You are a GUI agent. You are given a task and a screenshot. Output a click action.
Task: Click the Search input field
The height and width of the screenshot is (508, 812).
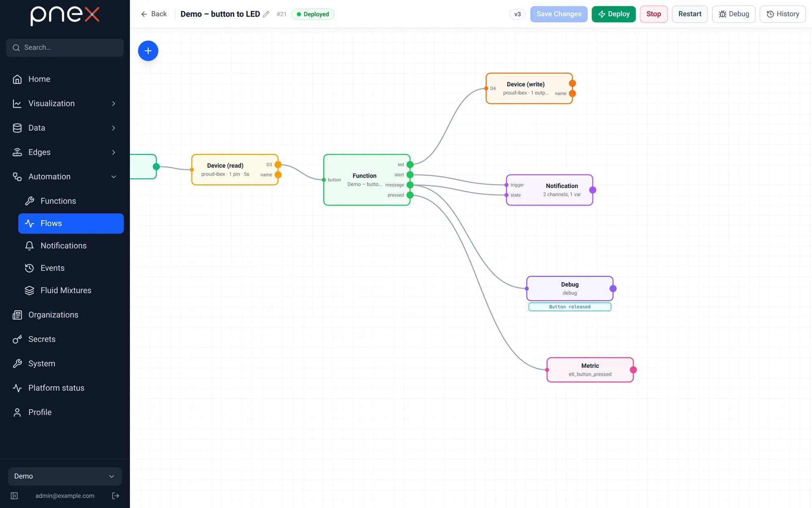coord(65,48)
